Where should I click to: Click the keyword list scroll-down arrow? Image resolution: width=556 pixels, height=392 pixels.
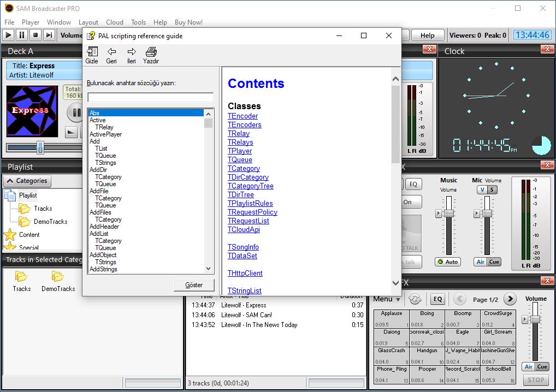[x=209, y=269]
